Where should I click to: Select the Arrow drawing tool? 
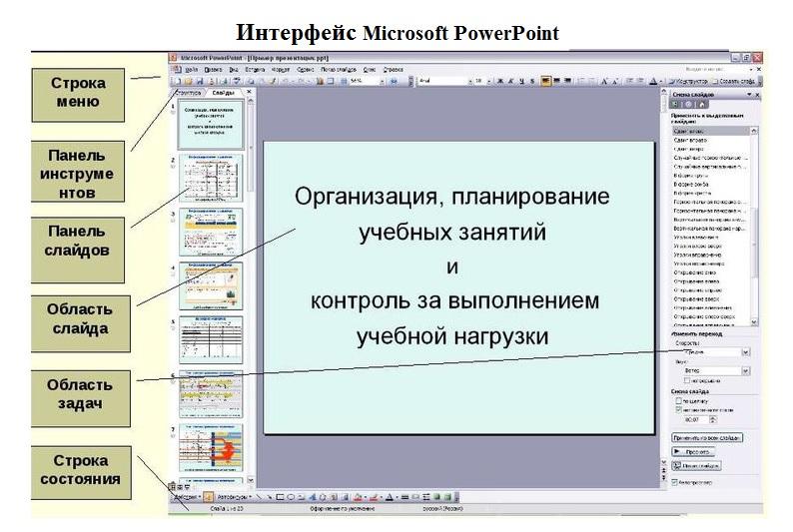[269, 496]
